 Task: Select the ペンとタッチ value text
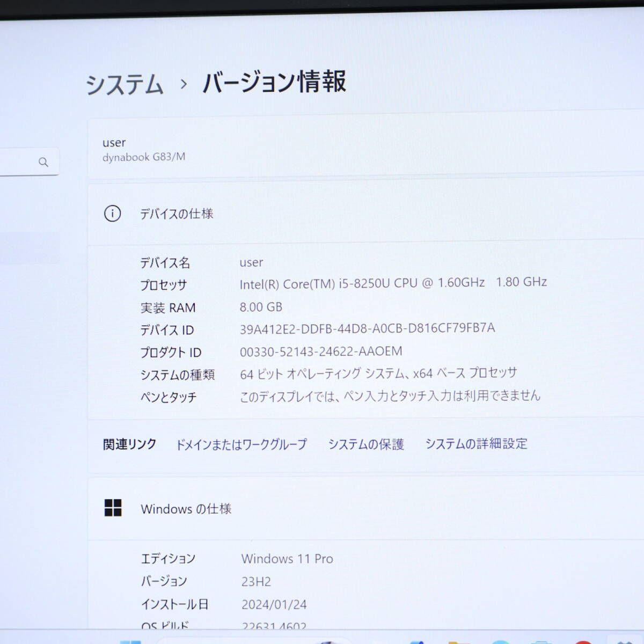[x=390, y=396]
